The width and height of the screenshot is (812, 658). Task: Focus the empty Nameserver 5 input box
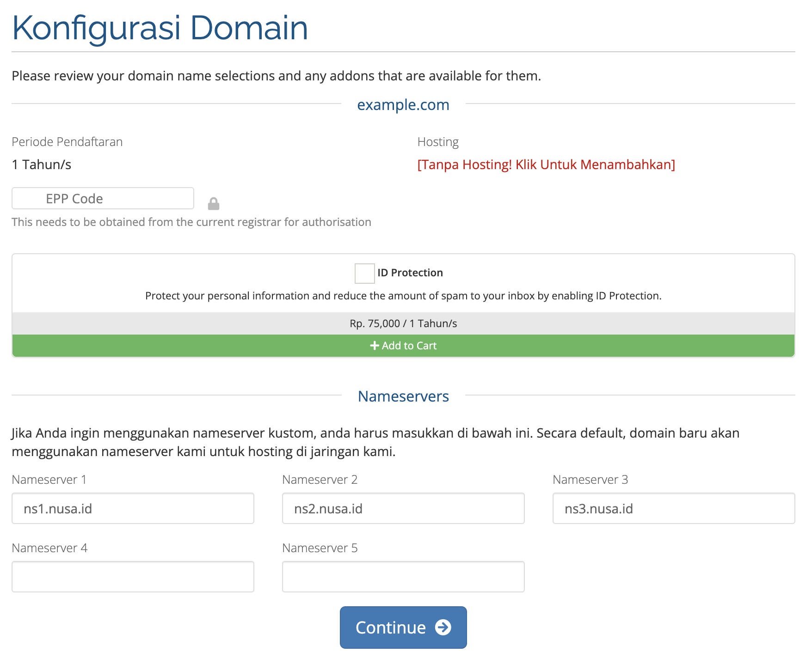pos(403,577)
